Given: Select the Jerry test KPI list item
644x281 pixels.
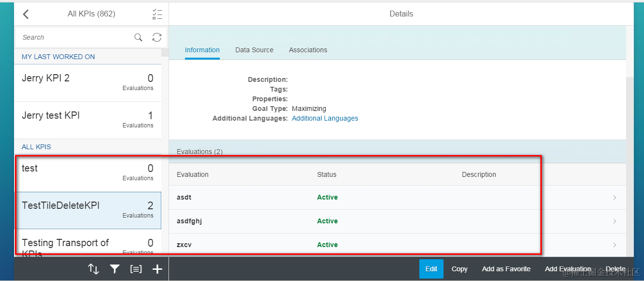Looking at the screenshot, I should point(88,120).
